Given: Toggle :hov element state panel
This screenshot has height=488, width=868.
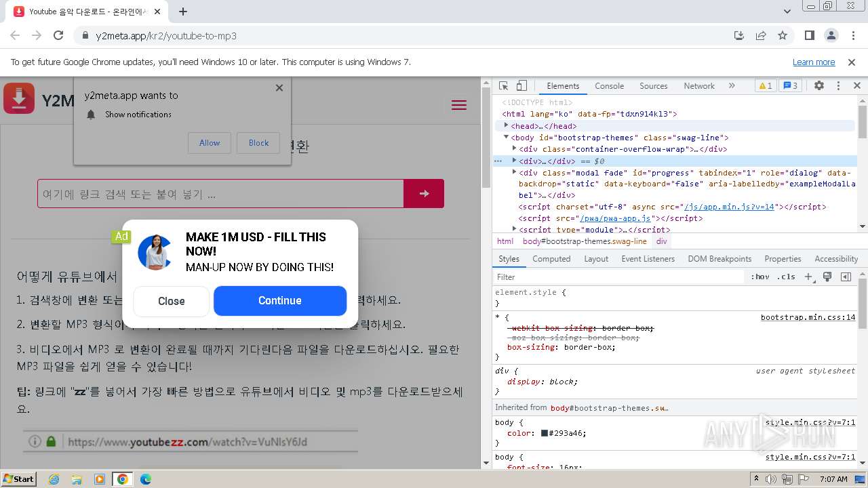Looking at the screenshot, I should 760,277.
